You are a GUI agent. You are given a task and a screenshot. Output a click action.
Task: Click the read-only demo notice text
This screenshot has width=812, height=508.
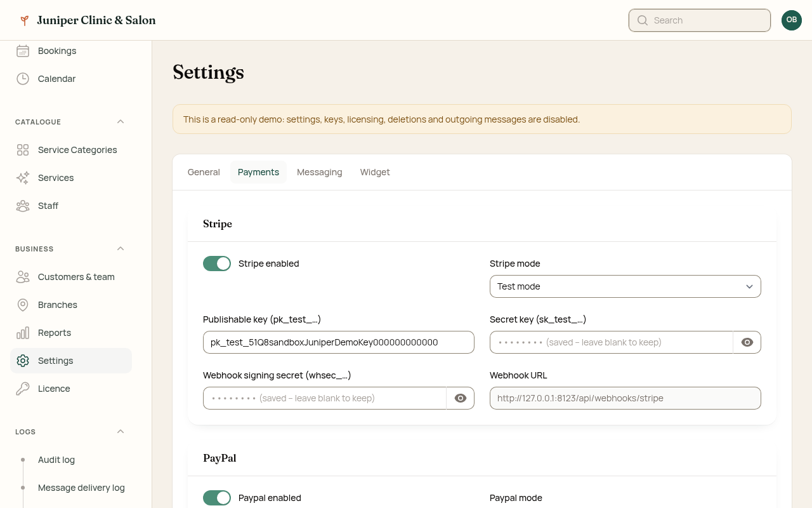tap(381, 119)
